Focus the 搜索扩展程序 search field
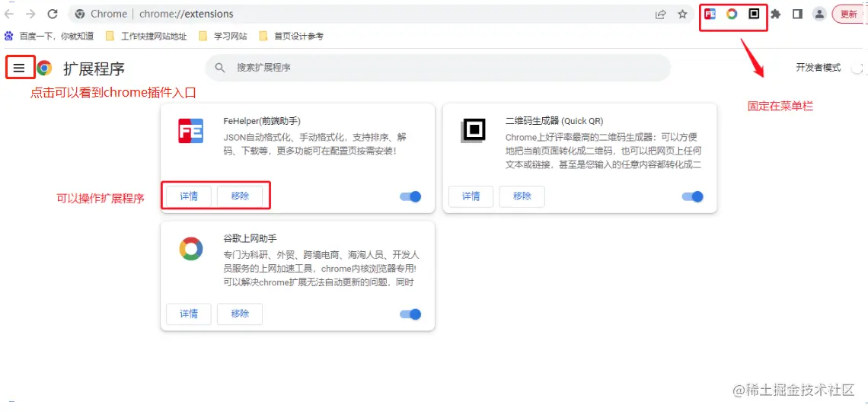Image resolution: width=868 pixels, height=411 pixels. pyautogui.click(x=437, y=68)
